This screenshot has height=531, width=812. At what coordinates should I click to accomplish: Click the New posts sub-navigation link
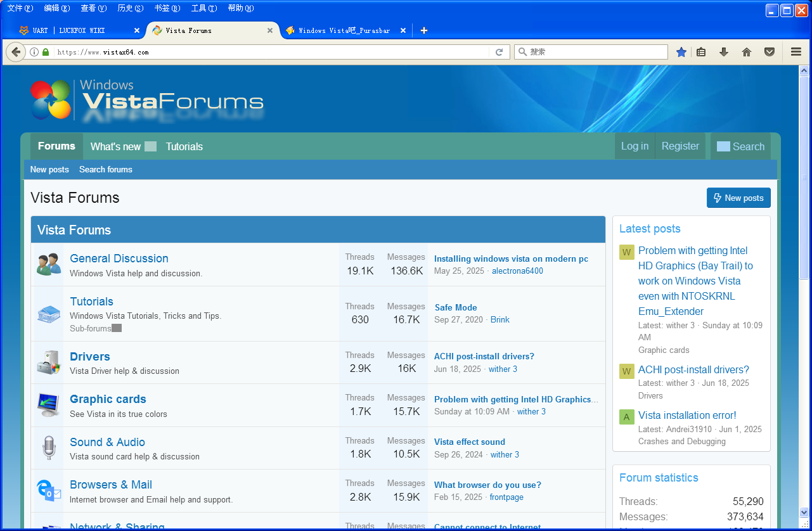[x=49, y=170]
